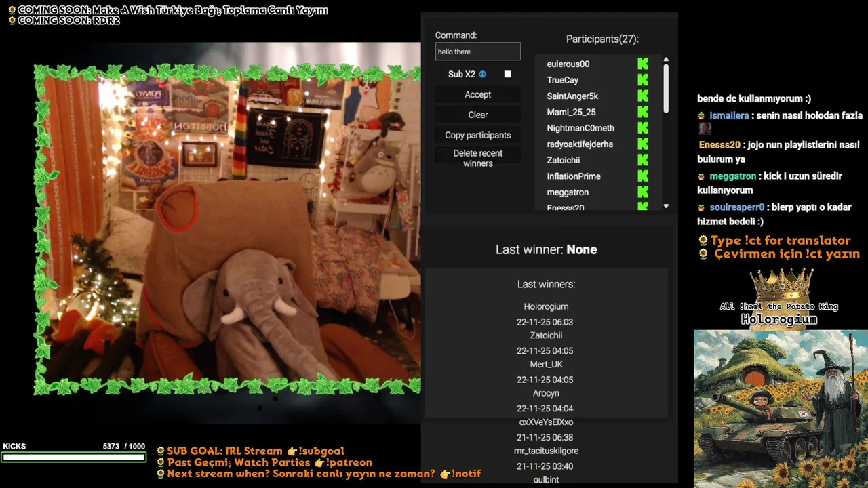The image size is (868, 488).
Task: Click oxXVeYsElXxo in Last winners list
Action: (546, 422)
